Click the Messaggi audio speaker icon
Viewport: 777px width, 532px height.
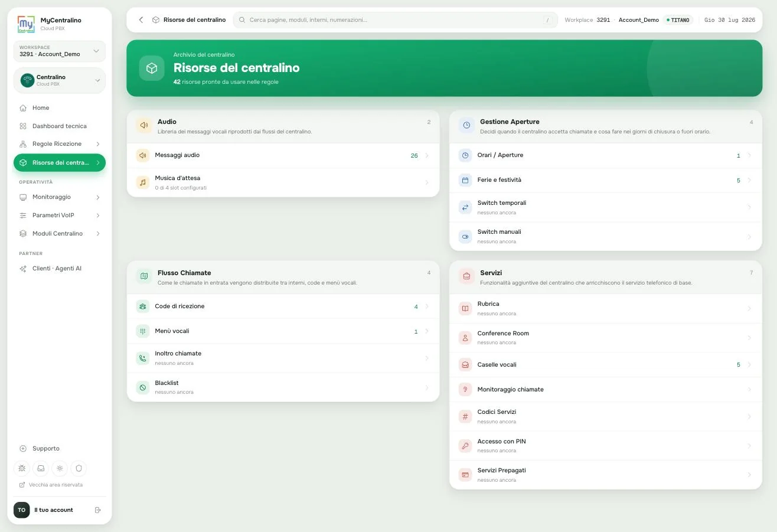[x=143, y=155]
